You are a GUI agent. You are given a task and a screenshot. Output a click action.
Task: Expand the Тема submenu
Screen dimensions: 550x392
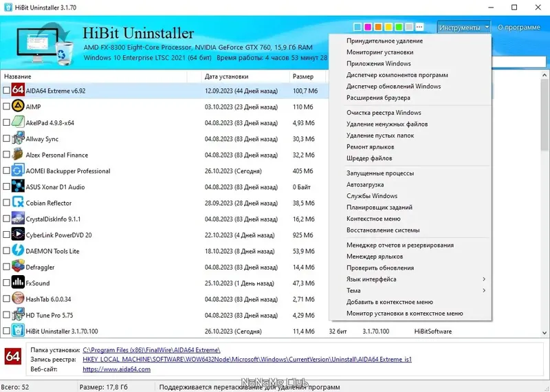tap(410, 290)
